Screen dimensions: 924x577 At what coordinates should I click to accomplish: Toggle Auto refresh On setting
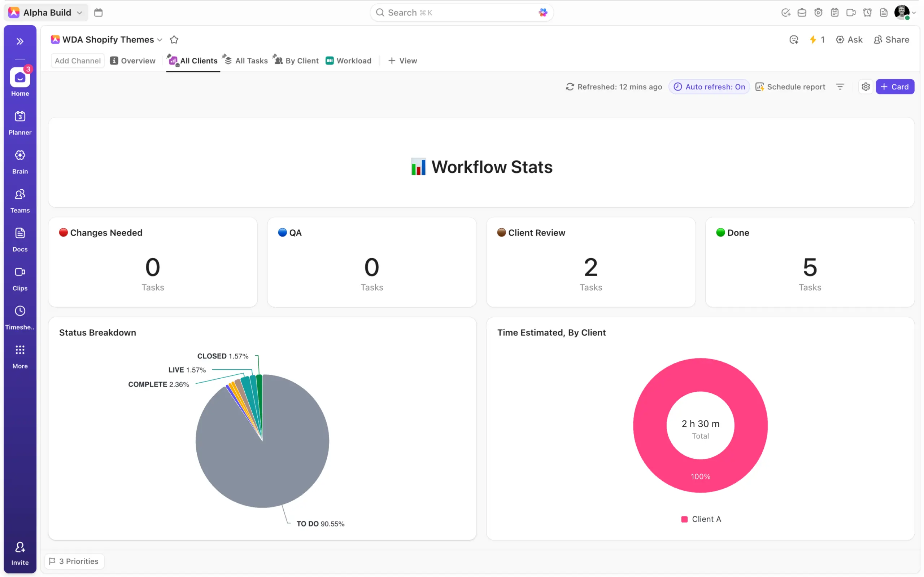pyautogui.click(x=709, y=87)
